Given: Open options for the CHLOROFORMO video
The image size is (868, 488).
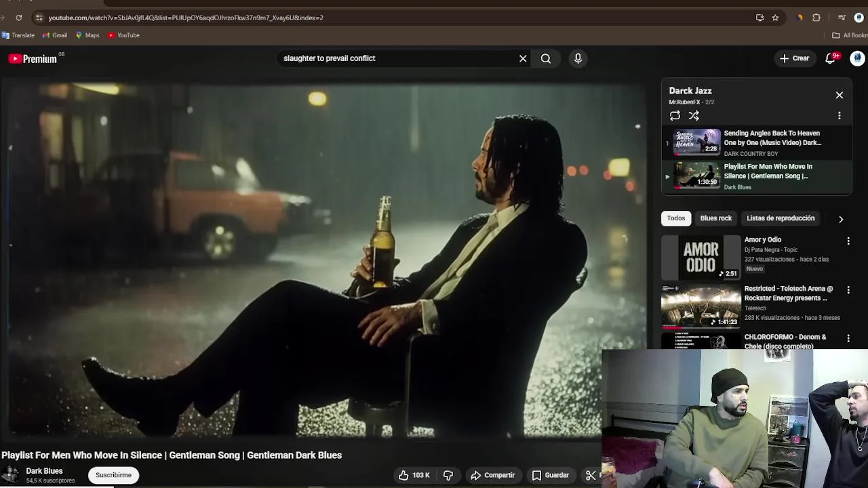Looking at the screenshot, I should pyautogui.click(x=848, y=338).
